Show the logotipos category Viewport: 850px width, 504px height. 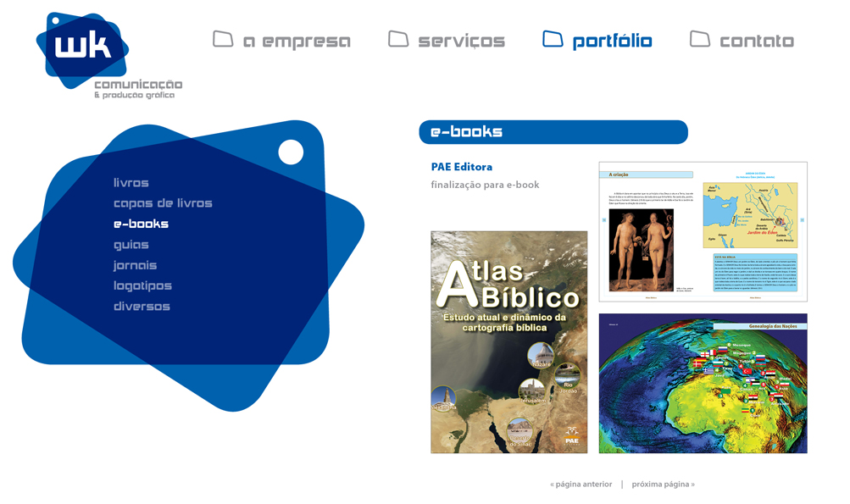(x=142, y=285)
